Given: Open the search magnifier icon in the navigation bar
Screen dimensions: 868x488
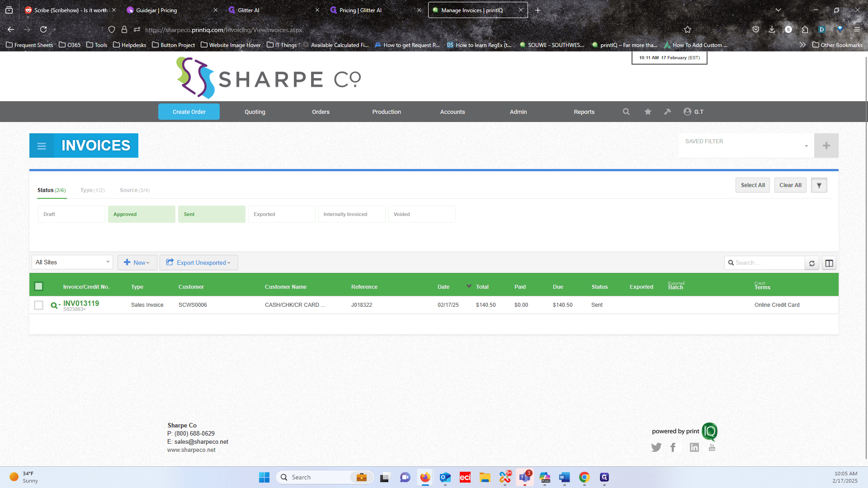Looking at the screenshot, I should coord(626,112).
